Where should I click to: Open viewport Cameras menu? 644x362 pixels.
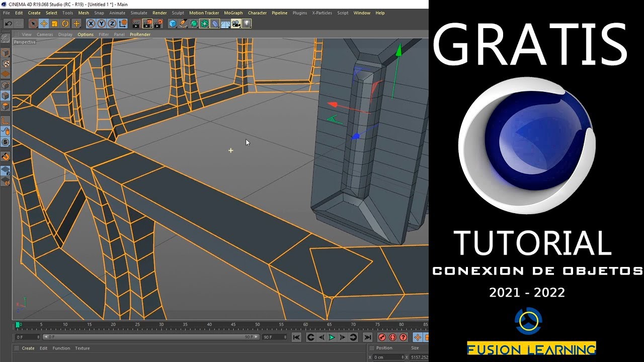[x=45, y=35]
